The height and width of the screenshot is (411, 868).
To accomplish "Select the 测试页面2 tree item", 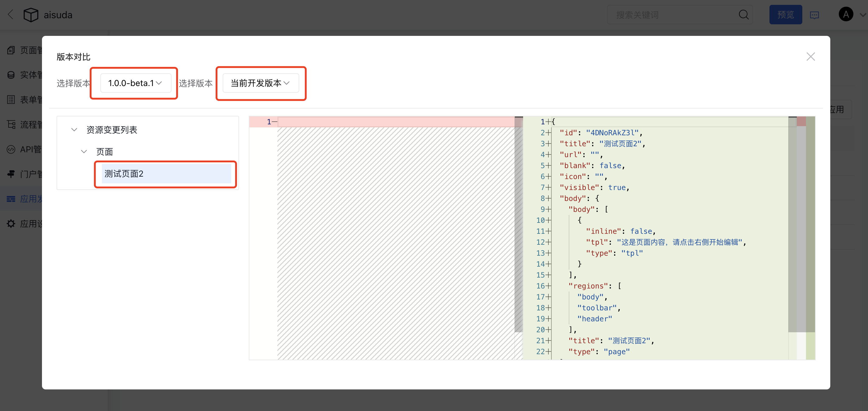I will [166, 174].
